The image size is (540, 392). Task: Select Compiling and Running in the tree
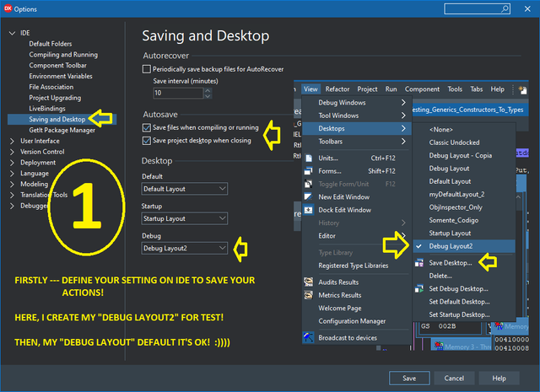point(63,55)
